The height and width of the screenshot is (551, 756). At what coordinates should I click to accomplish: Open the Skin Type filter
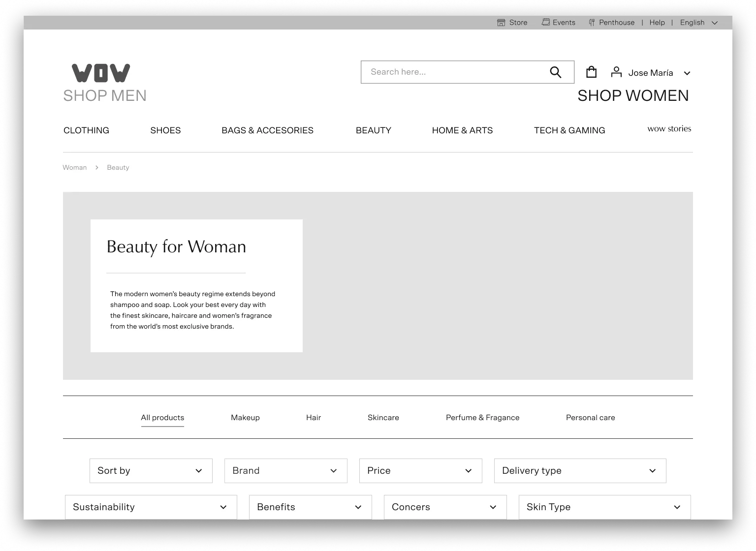pos(604,507)
